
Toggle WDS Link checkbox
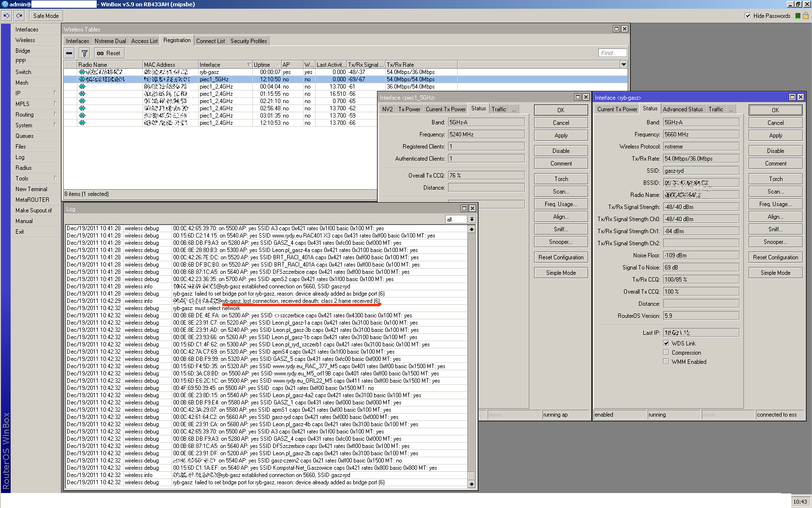(x=666, y=343)
